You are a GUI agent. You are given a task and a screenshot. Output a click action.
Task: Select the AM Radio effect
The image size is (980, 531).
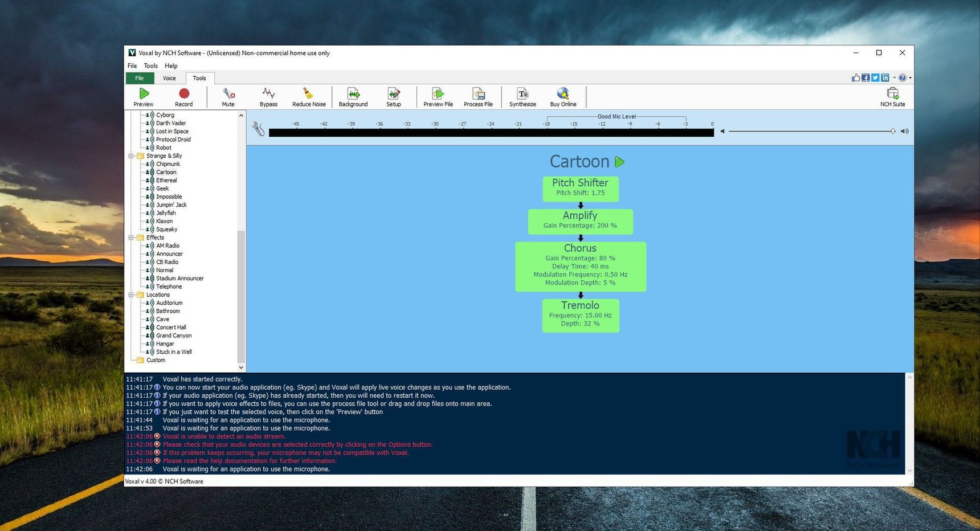click(168, 246)
